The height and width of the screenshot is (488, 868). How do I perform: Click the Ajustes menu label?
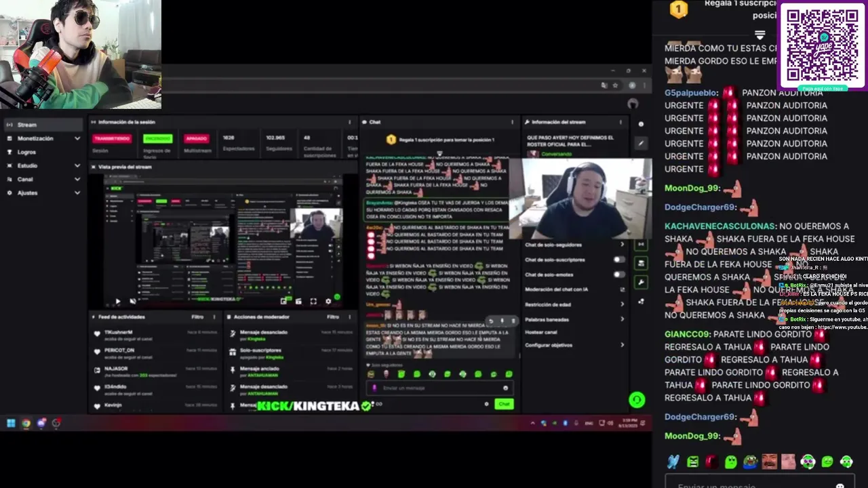click(x=27, y=192)
